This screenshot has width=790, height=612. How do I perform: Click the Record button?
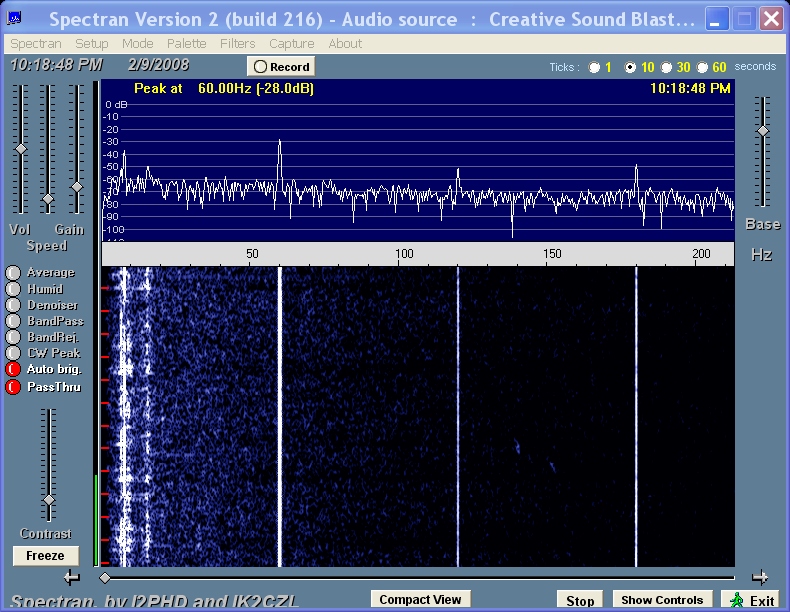(281, 66)
